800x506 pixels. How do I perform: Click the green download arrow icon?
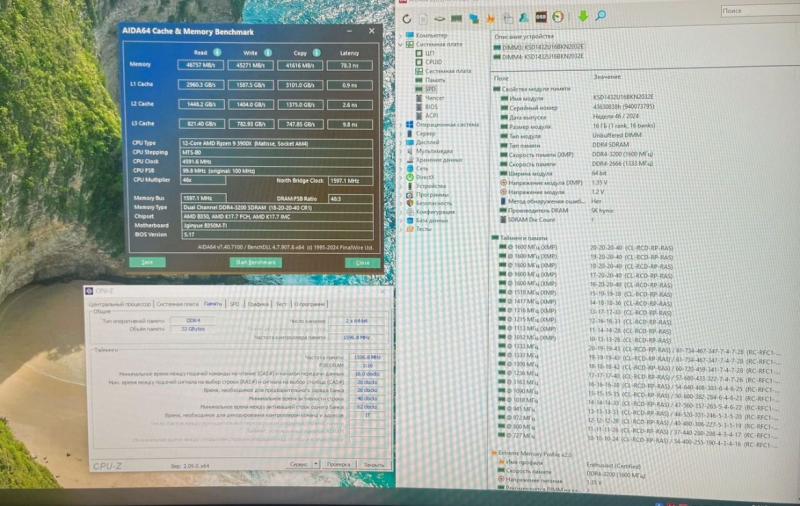click(583, 16)
